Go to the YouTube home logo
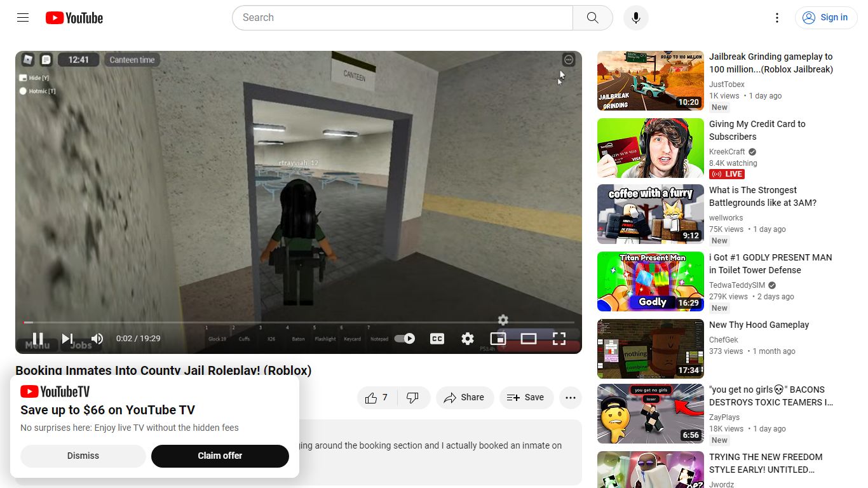The image size is (868, 488). tap(74, 18)
